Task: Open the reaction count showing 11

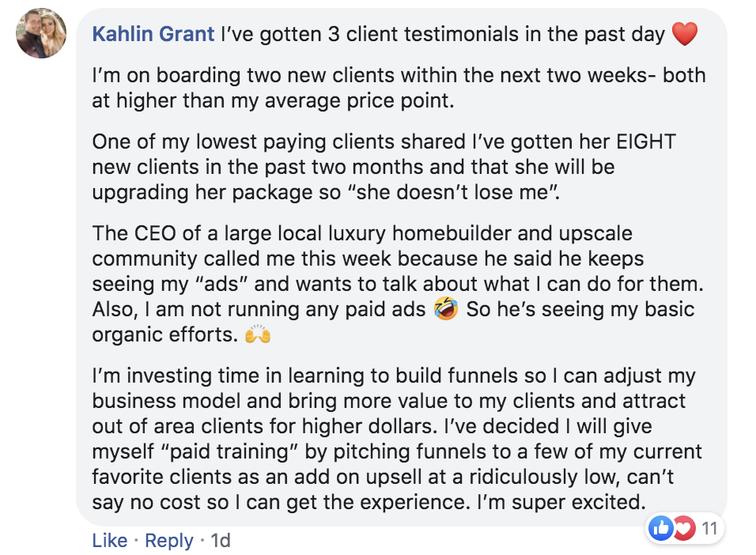Action: (709, 528)
